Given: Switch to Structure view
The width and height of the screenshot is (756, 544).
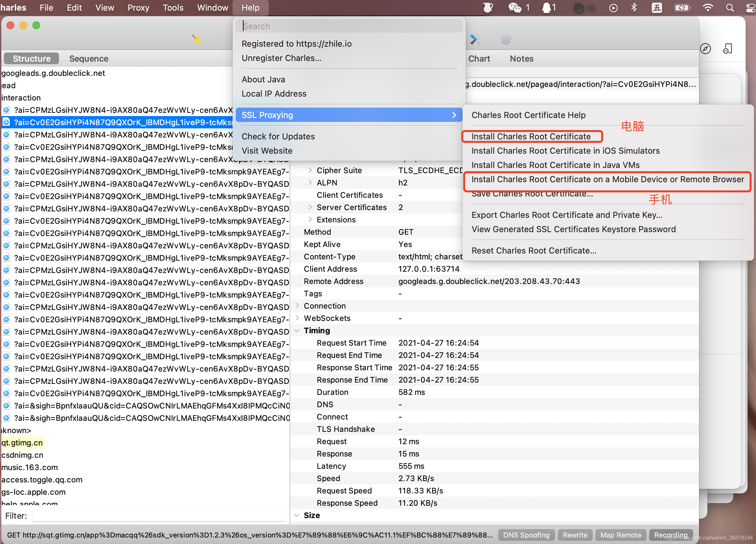Looking at the screenshot, I should click(32, 58).
